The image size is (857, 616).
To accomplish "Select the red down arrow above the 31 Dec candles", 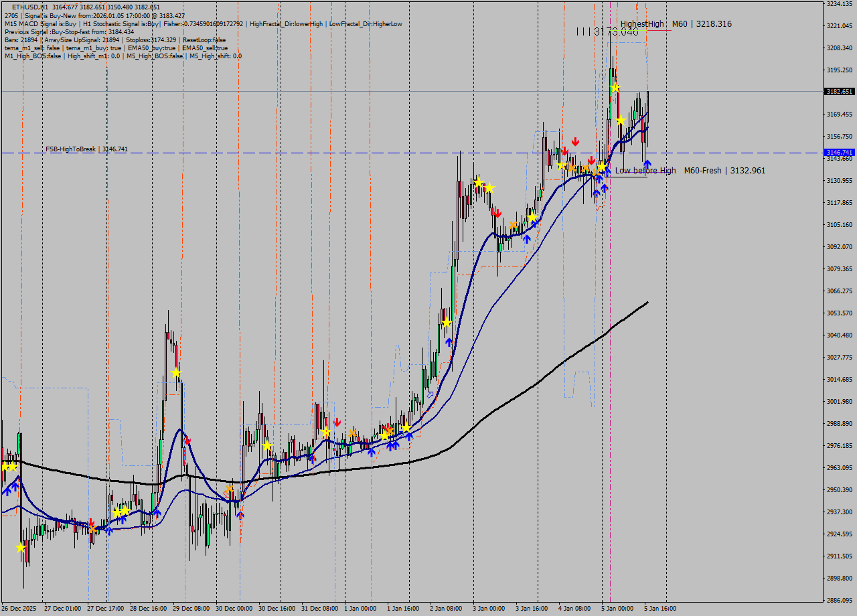I will coord(337,422).
